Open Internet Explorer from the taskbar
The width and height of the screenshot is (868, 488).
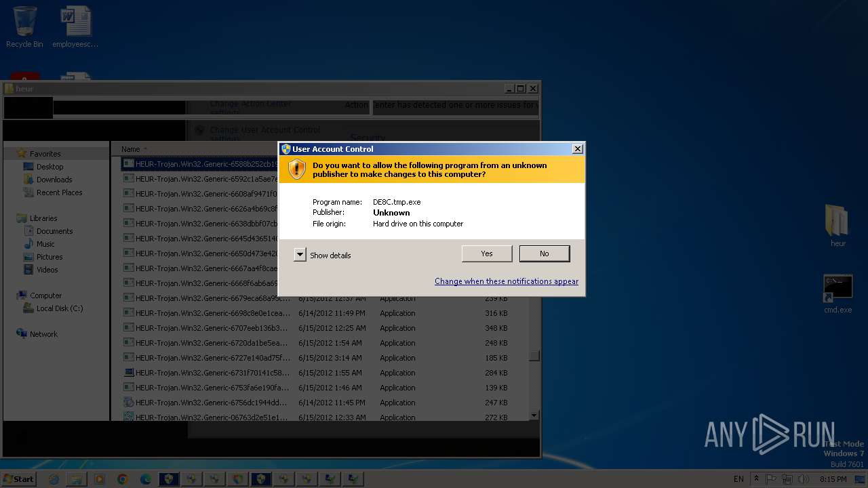54,479
